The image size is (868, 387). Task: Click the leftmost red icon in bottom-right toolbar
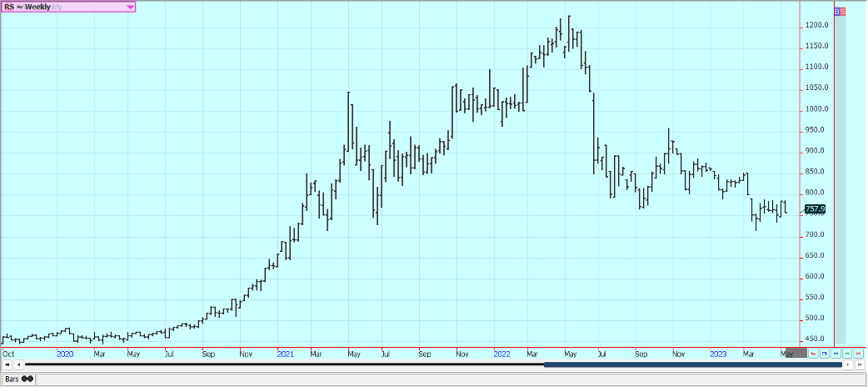(813, 353)
